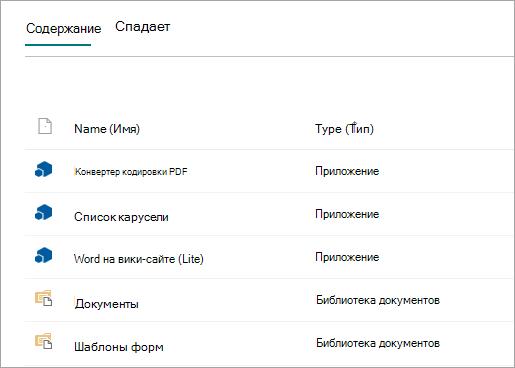Select Приложение type in Word на вики-сайте row
This screenshot has width=515, height=368.
(x=347, y=257)
